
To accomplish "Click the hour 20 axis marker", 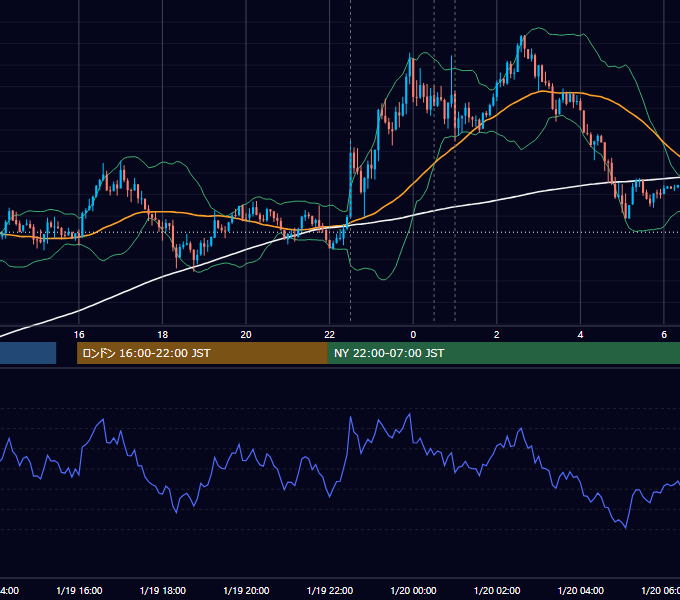I will coord(246,335).
